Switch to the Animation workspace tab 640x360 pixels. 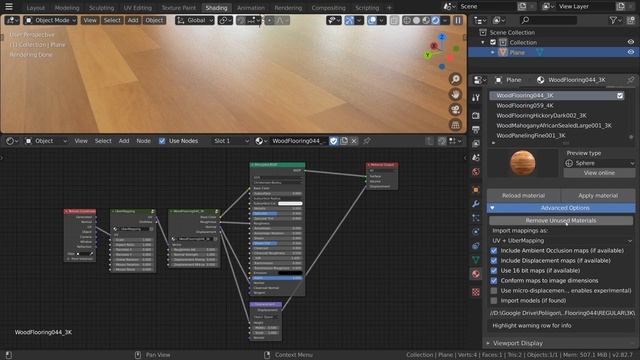[x=251, y=7]
